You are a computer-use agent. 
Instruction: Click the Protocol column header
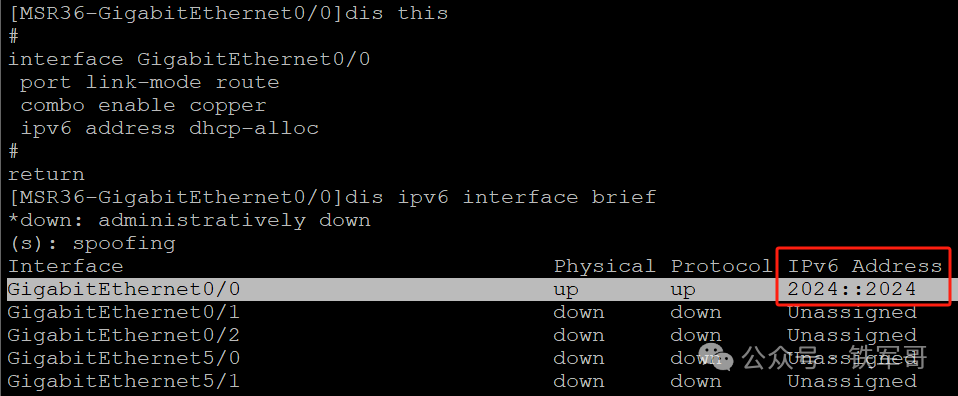(721, 266)
